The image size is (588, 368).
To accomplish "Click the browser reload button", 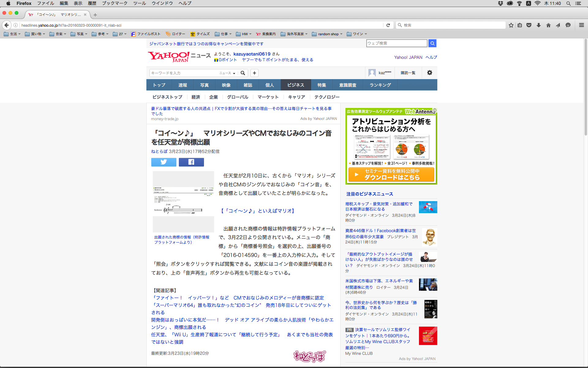I will pos(388,25).
